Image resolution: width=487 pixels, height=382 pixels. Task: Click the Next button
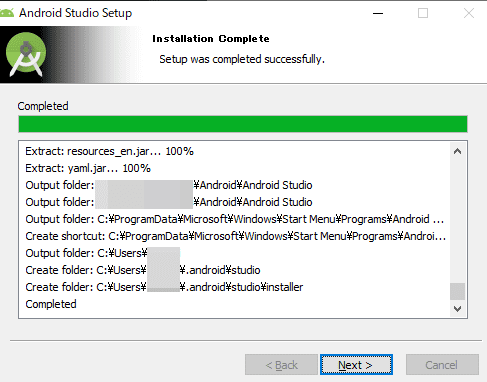point(356,365)
